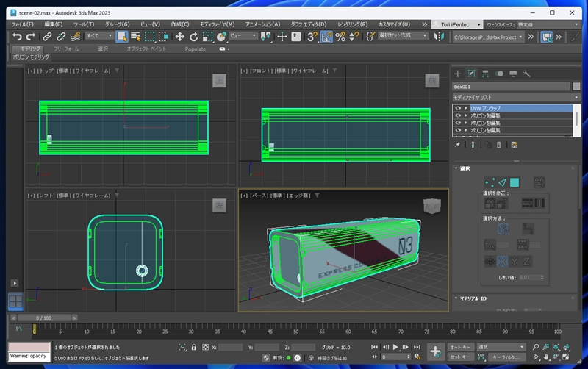Click the Pin Stack icon
Screen dimensions: 588x369
pos(458,145)
